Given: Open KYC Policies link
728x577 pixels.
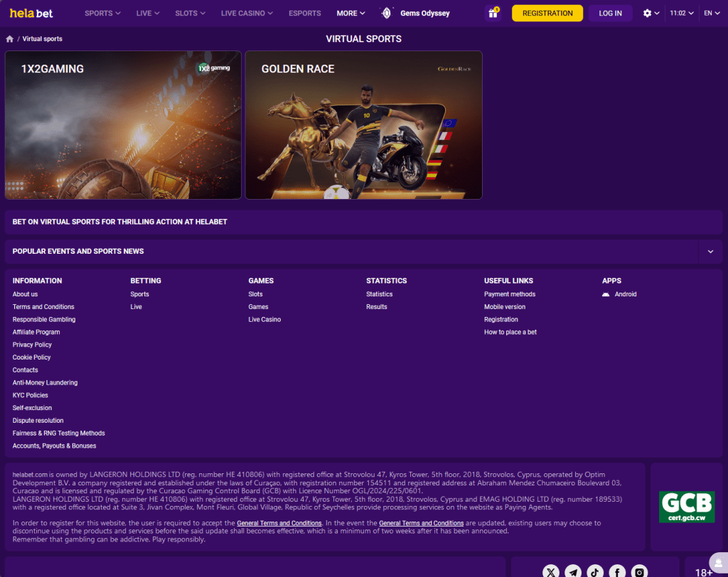Looking at the screenshot, I should (x=30, y=395).
